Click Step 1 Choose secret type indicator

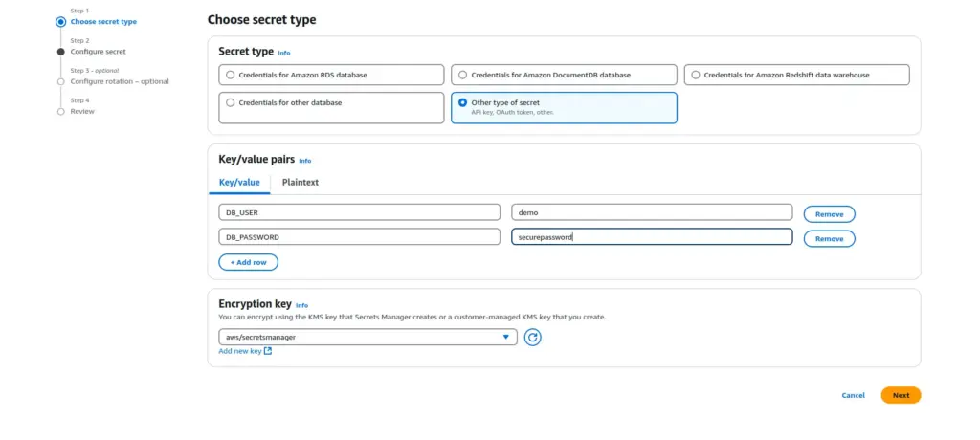(61, 20)
